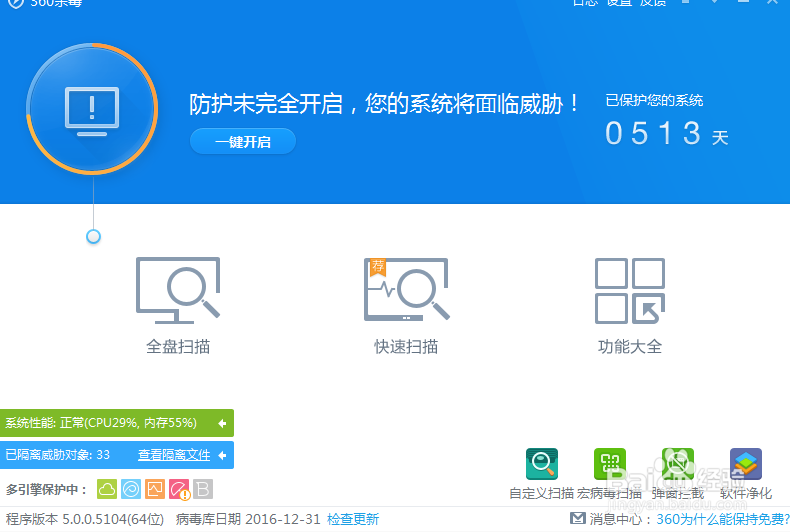Click the 消息中心 envelope icon

(x=578, y=518)
